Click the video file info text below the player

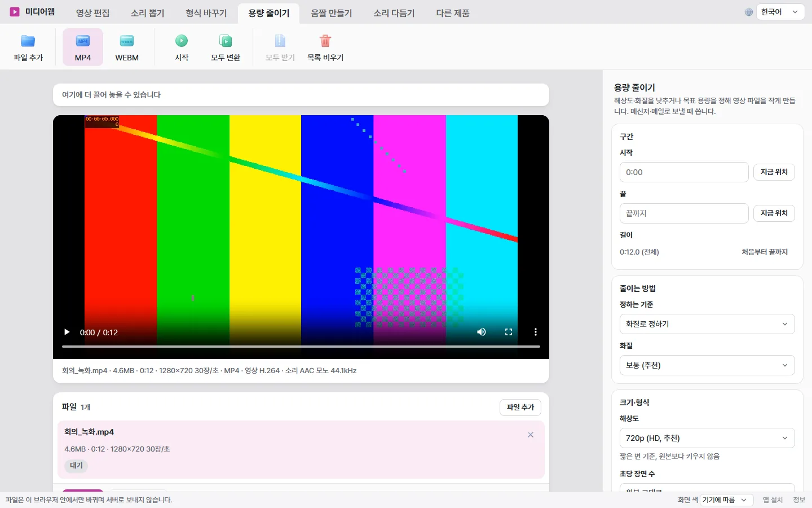(x=209, y=371)
